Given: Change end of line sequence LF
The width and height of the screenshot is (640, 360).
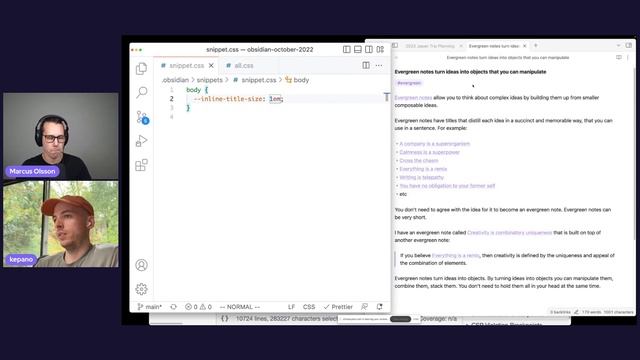Looking at the screenshot, I should click(291, 307).
